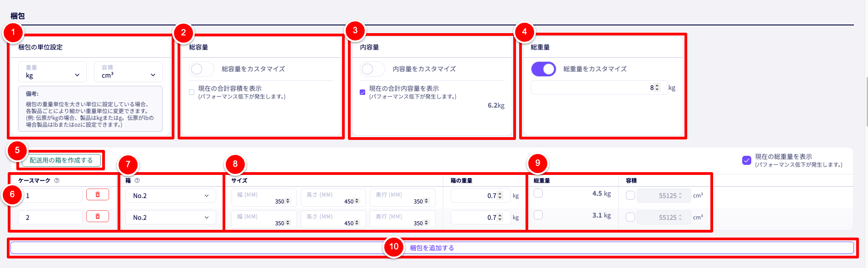Click stepper on box weight 0.7 in row 1
Image resolution: width=868 pixels, height=268 pixels.
(500, 195)
